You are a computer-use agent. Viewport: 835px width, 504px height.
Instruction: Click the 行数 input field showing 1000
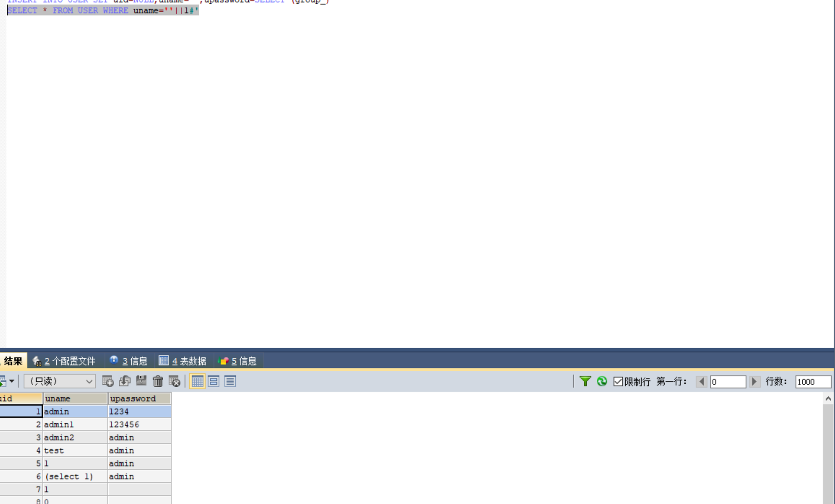pyautogui.click(x=813, y=381)
